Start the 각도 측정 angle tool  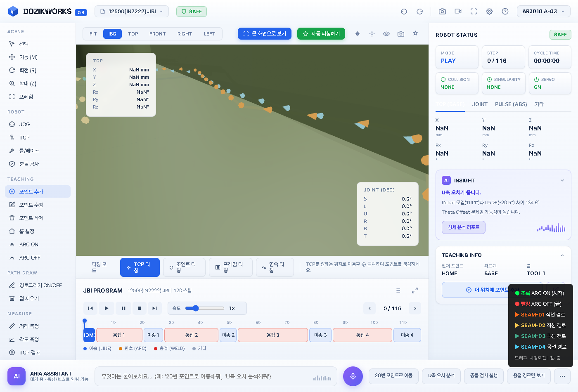[38, 339]
